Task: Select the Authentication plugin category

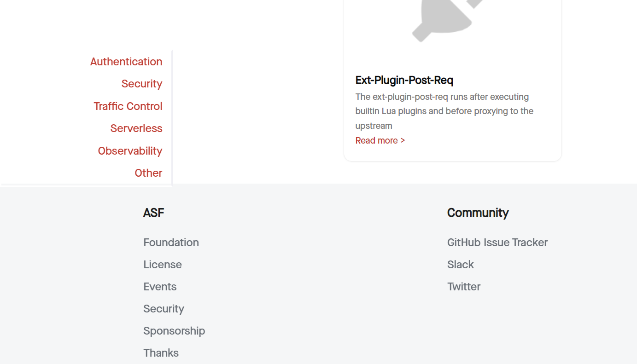Action: pos(126,61)
